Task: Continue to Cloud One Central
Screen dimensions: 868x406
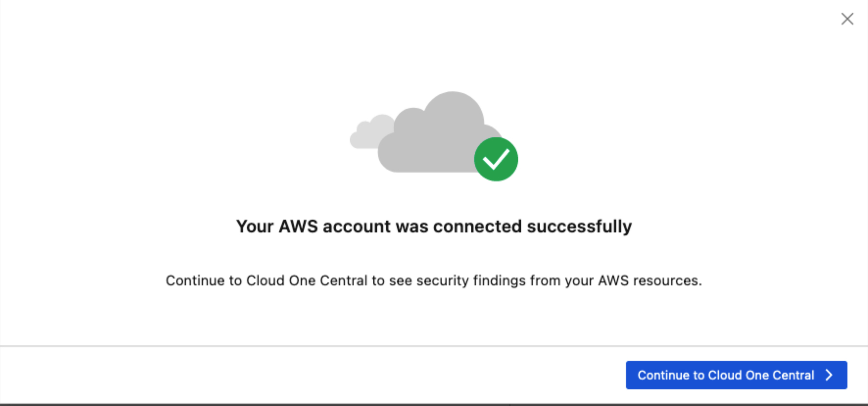Action: 736,375
